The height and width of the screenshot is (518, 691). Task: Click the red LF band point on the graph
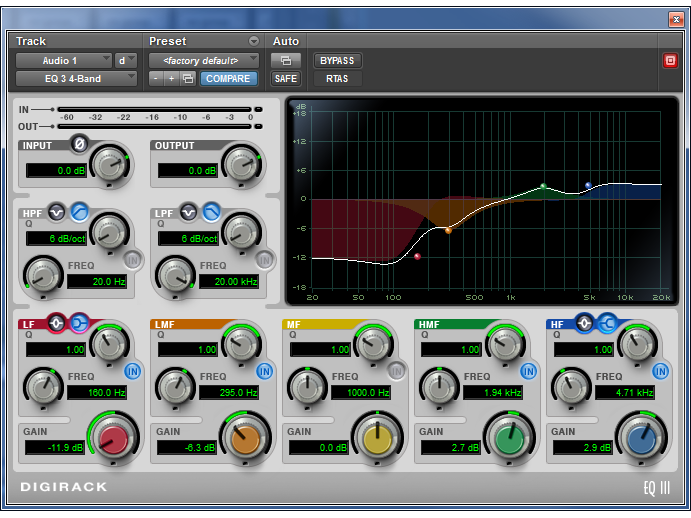point(417,256)
